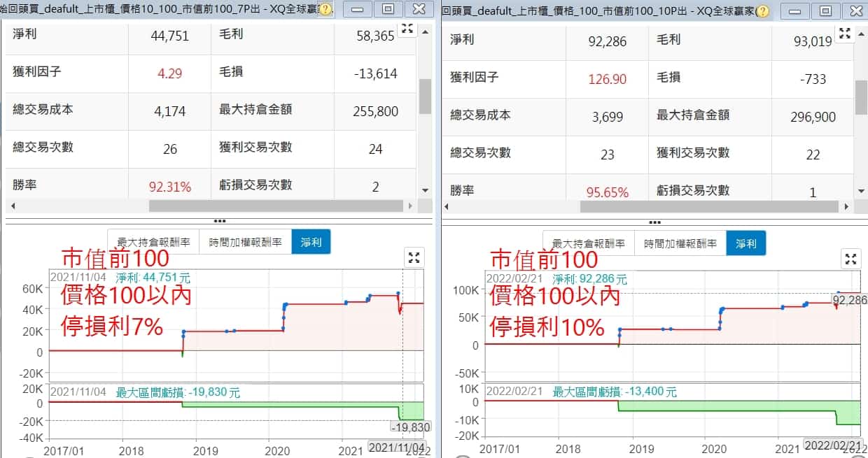Screen dimensions: 868x458
Task: Enlarge the left window's profit chart
Action: tap(414, 258)
